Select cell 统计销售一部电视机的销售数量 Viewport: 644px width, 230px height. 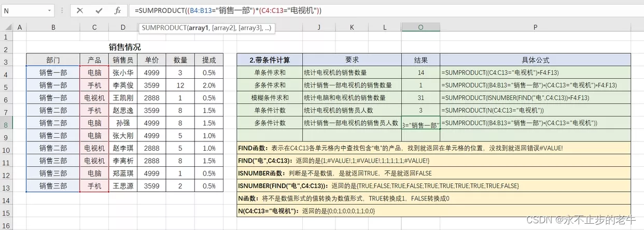(x=352, y=85)
